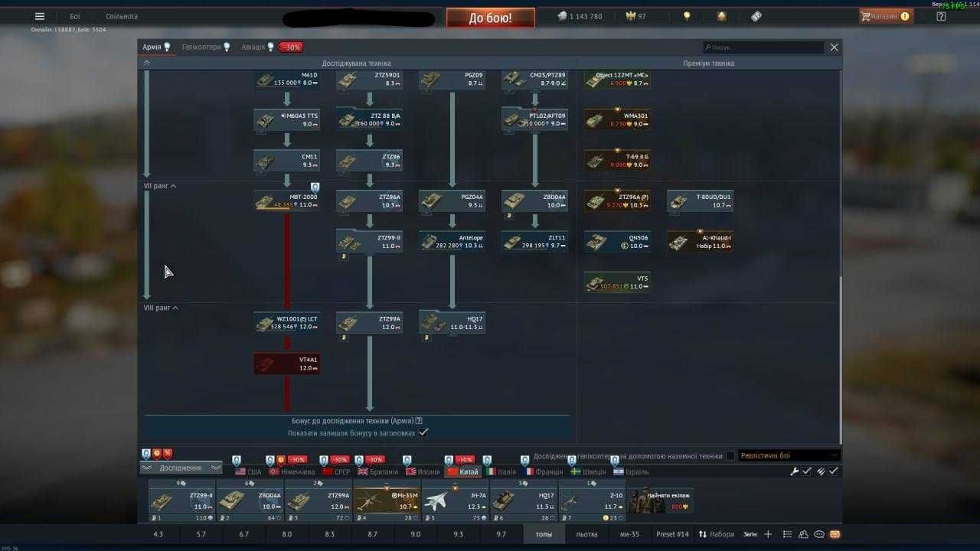Select the premium ZTZ96A (P) node
The width and height of the screenshot is (980, 551).
click(618, 201)
